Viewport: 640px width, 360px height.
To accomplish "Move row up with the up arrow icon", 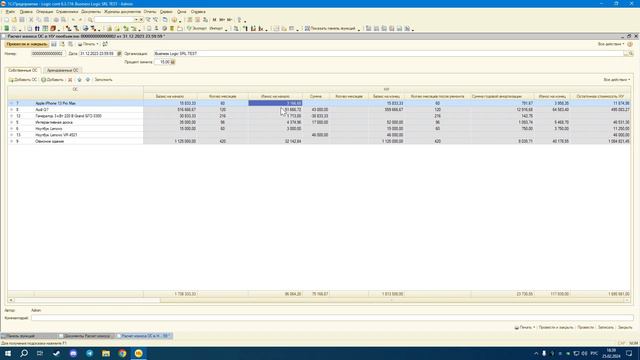I will tap(80, 80).
